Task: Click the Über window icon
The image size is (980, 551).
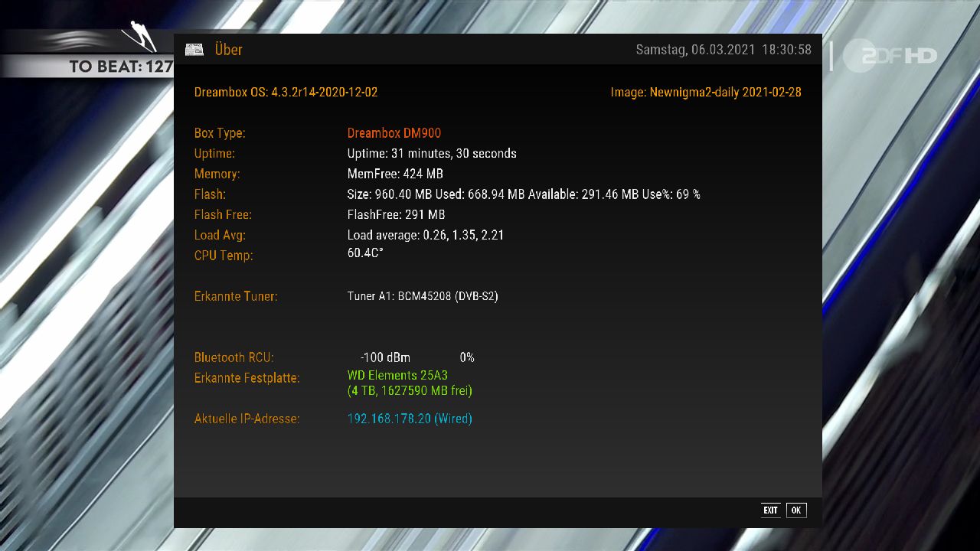Action: pyautogui.click(x=194, y=50)
